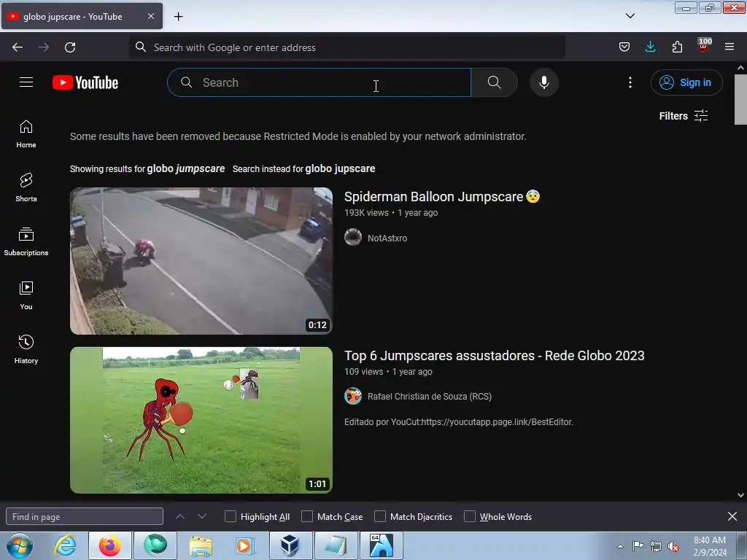Open the Windows Start menu

(x=19, y=545)
